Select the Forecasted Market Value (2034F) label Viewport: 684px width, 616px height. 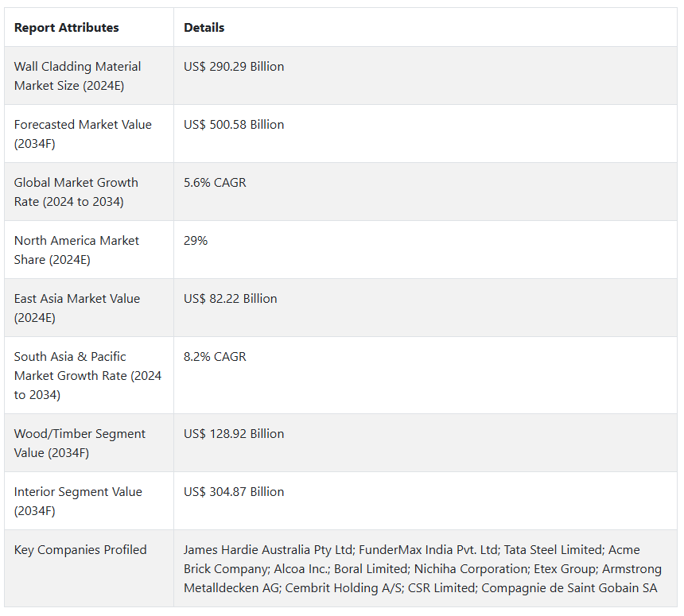click(x=83, y=134)
